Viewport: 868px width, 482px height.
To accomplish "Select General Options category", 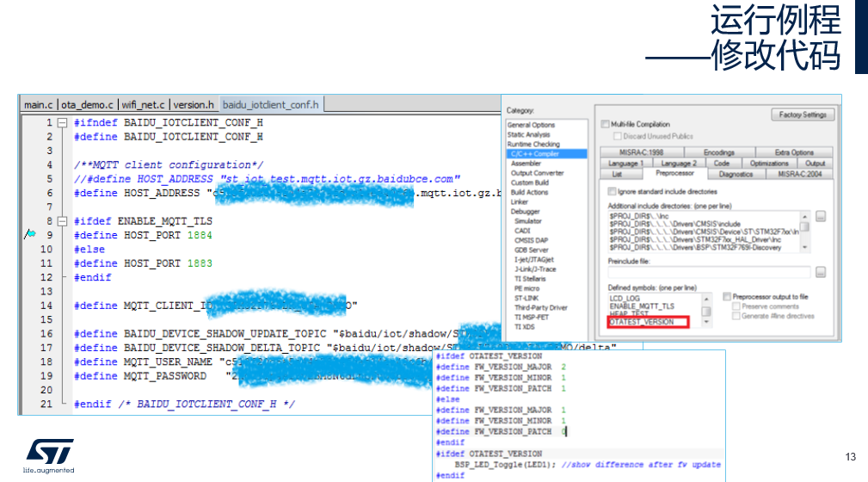I will [x=531, y=125].
